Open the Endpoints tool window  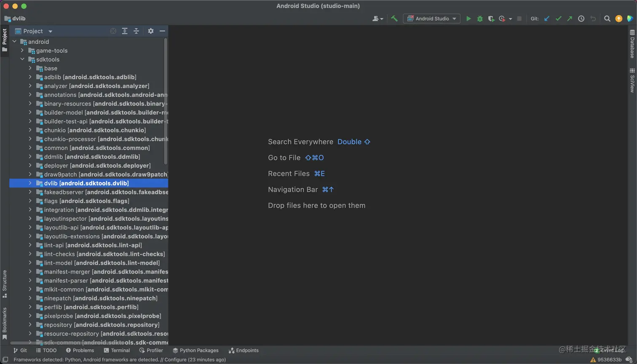244,351
